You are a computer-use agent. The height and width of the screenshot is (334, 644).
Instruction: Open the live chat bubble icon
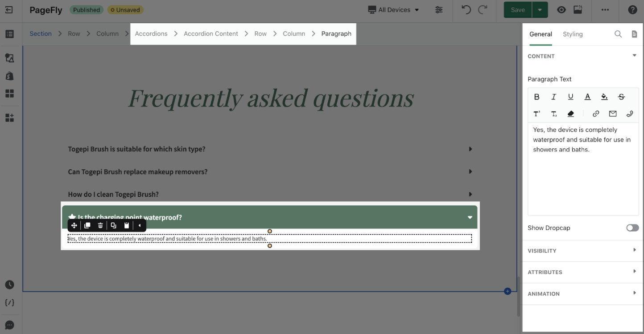(9, 325)
